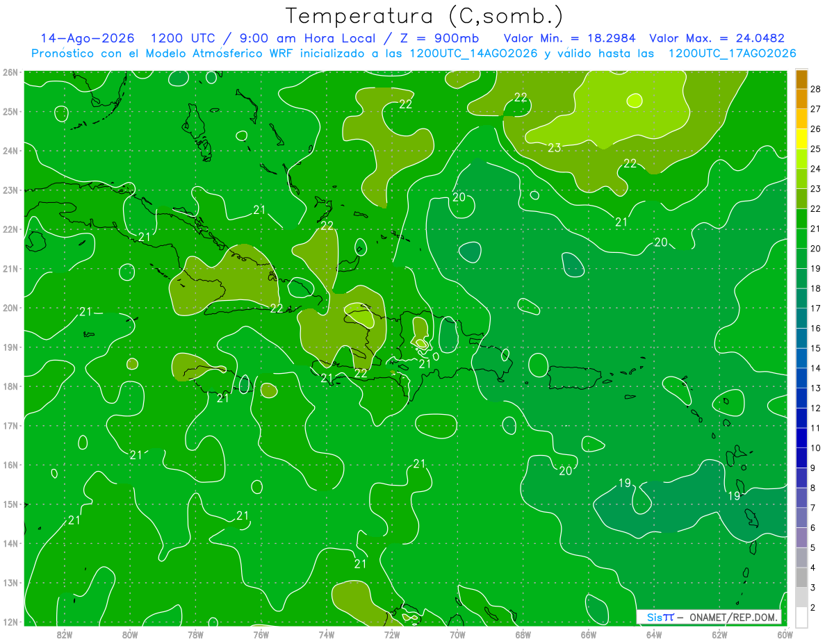The height and width of the screenshot is (644, 834).
Task: Click the color scale label "28"
Action: (815, 90)
